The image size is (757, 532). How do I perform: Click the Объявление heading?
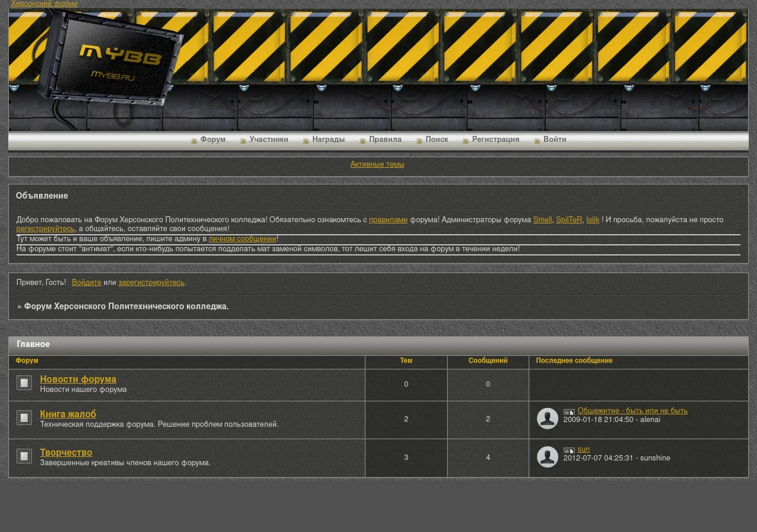coord(42,196)
